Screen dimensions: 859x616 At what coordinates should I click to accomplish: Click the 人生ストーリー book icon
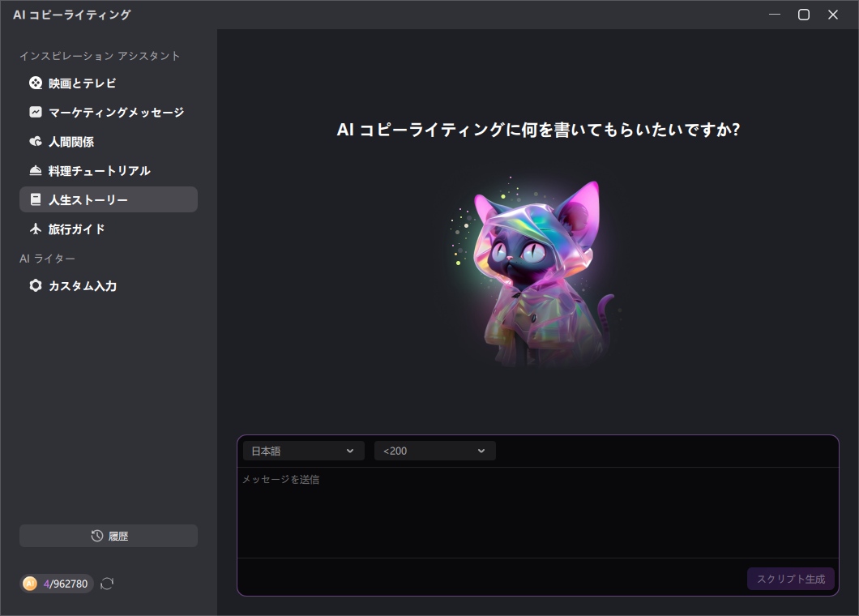tap(34, 199)
